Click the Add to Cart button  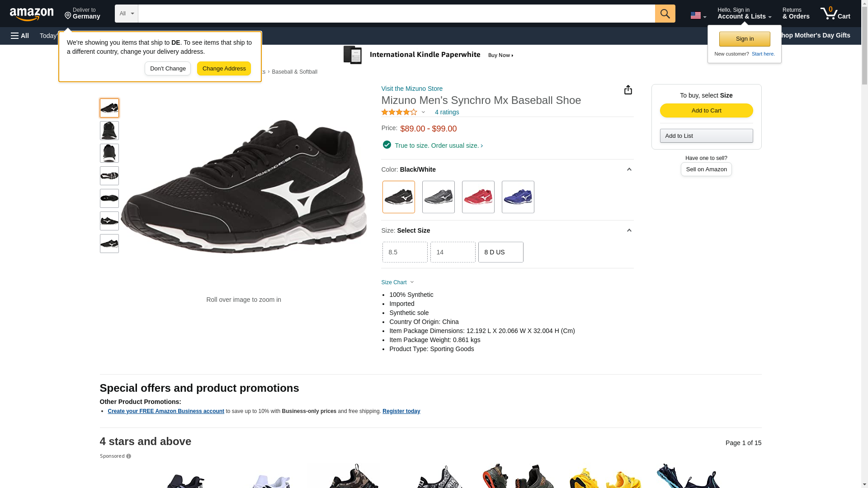click(x=706, y=111)
